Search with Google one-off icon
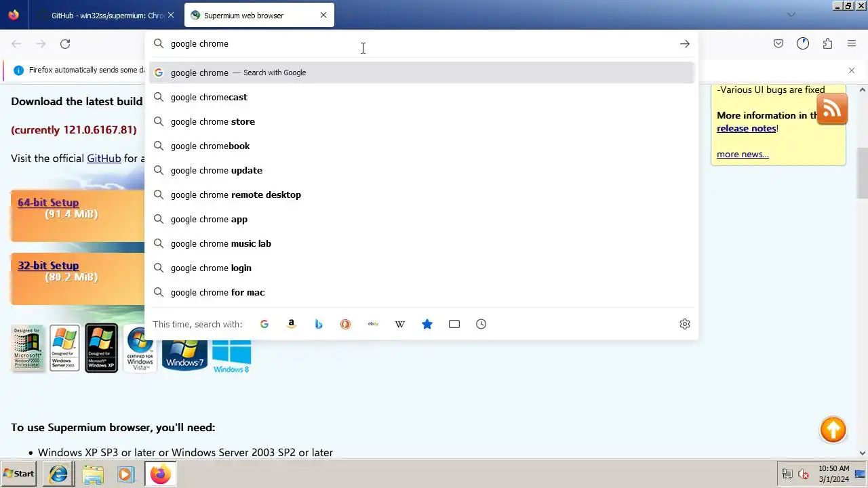 click(264, 324)
